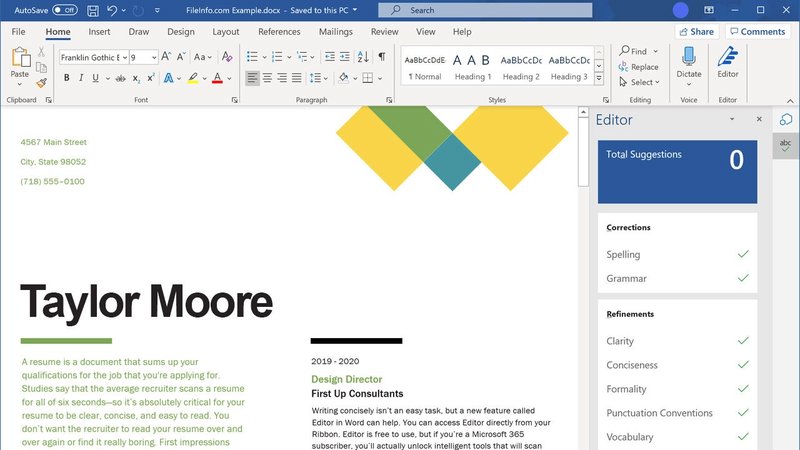Toggle the Conciseness refinement check
Viewport: 800px width, 450px height.
point(742,365)
